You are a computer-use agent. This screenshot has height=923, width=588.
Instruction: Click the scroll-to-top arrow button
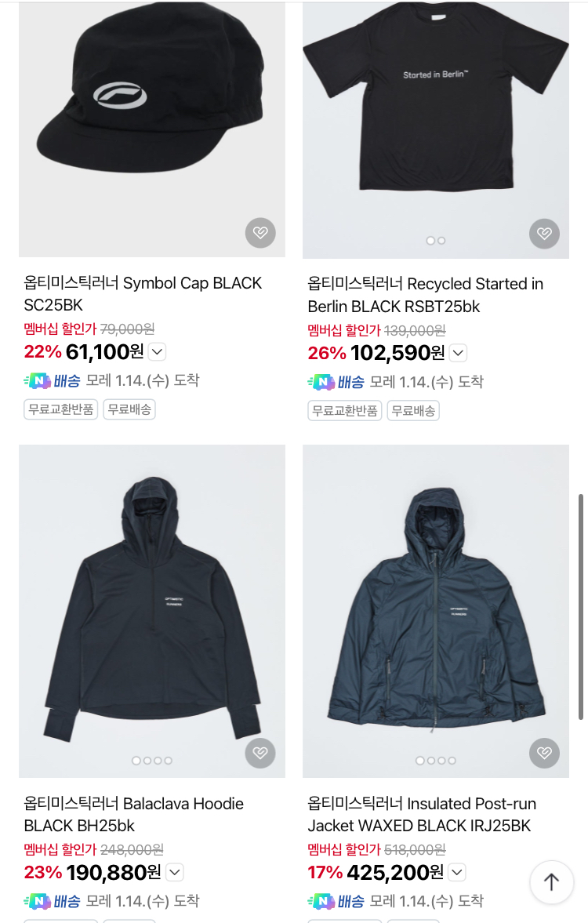click(551, 881)
